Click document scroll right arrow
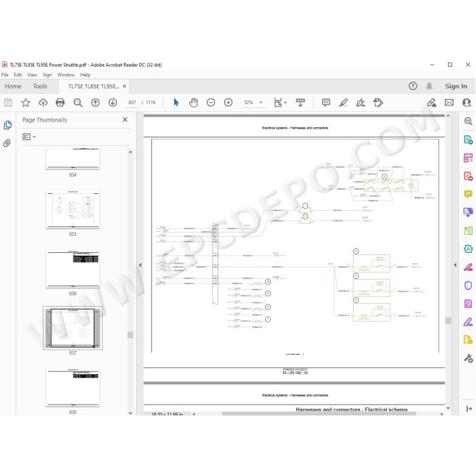This screenshot has height=476, width=476. 441,414
